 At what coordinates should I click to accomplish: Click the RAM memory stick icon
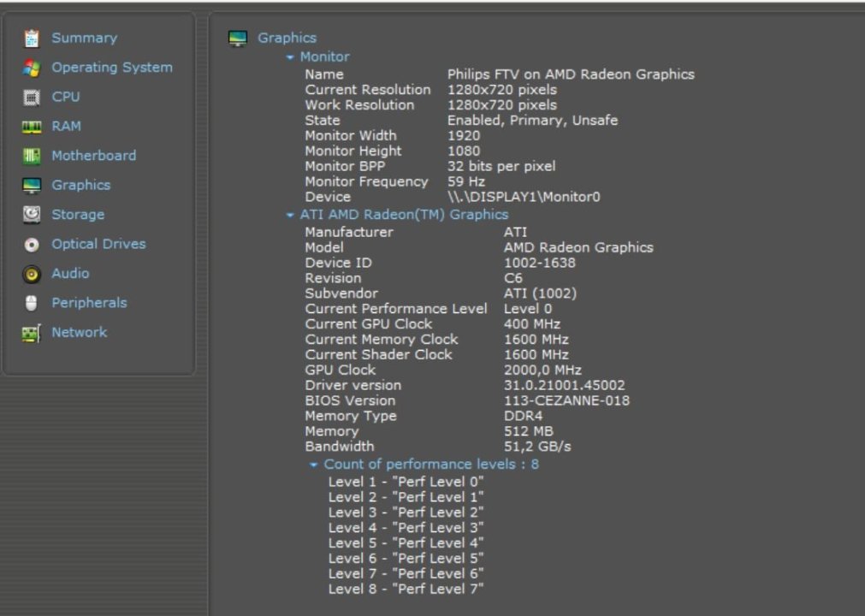(x=32, y=127)
